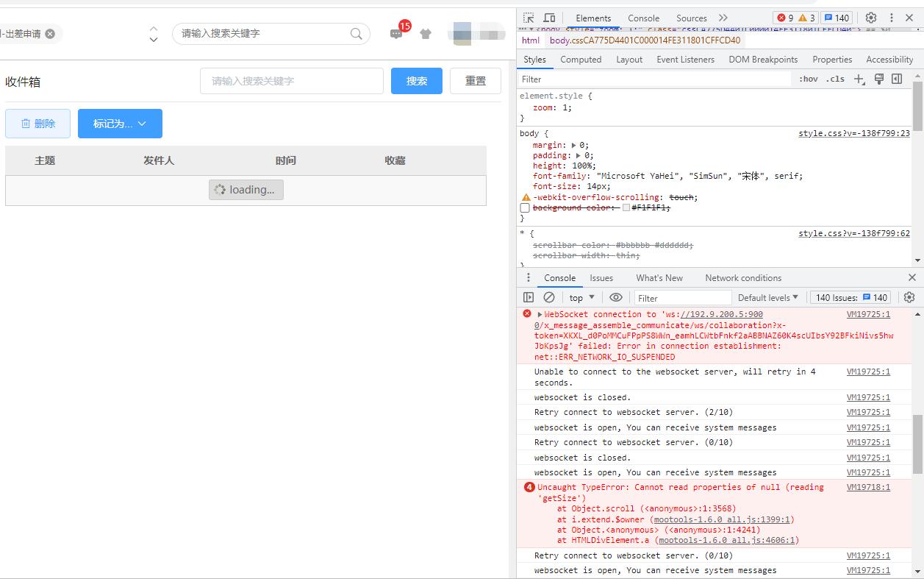
Task: Click the blue 搜索 button
Action: point(416,81)
